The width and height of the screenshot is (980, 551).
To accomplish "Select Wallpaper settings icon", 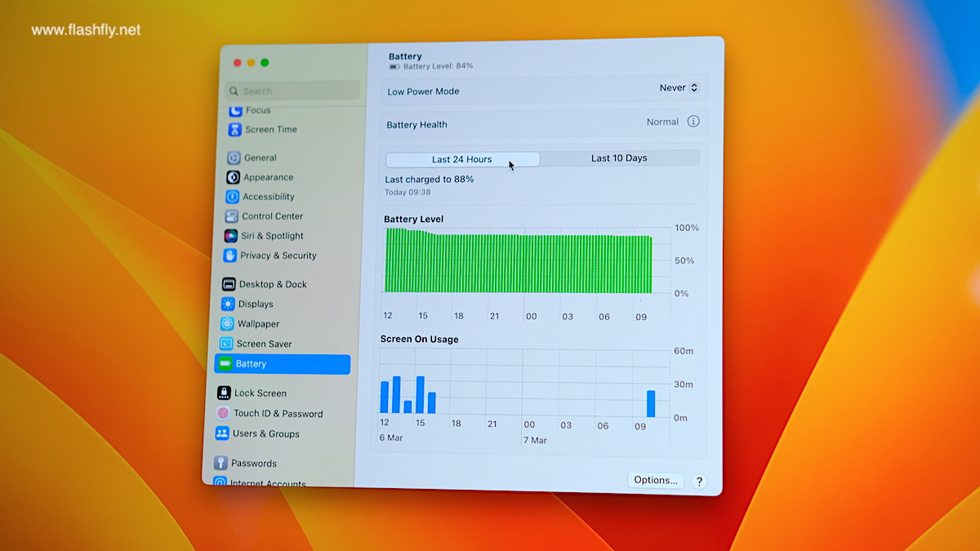I will (227, 324).
